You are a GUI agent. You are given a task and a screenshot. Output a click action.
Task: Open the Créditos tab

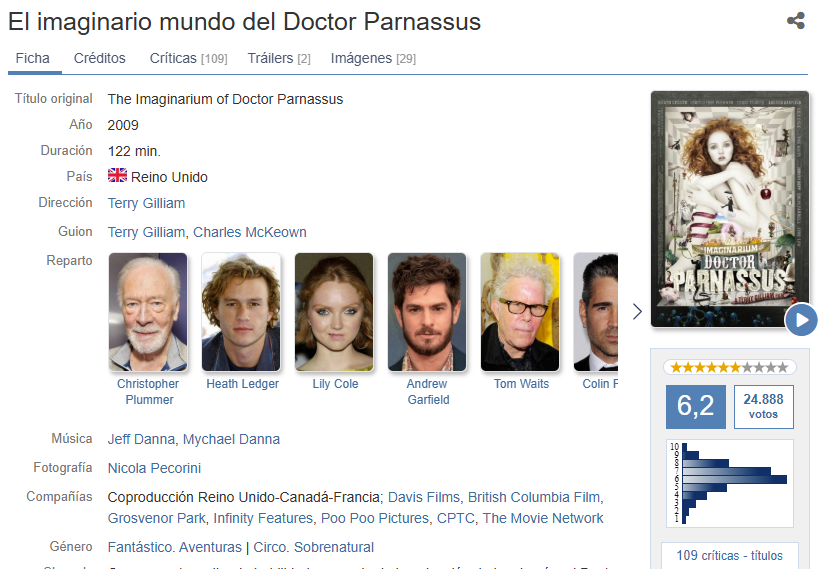[x=100, y=58]
